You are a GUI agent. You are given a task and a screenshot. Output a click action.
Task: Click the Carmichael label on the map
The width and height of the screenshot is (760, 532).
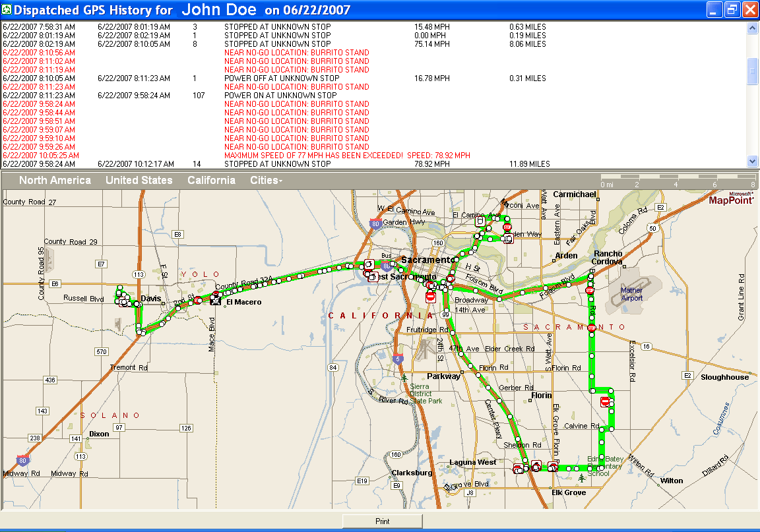point(575,194)
